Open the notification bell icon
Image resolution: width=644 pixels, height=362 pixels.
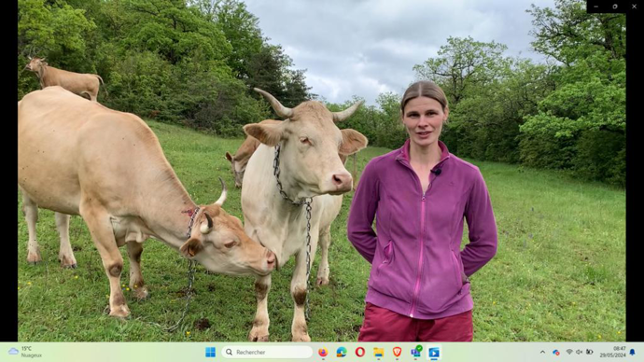pyautogui.click(x=633, y=352)
